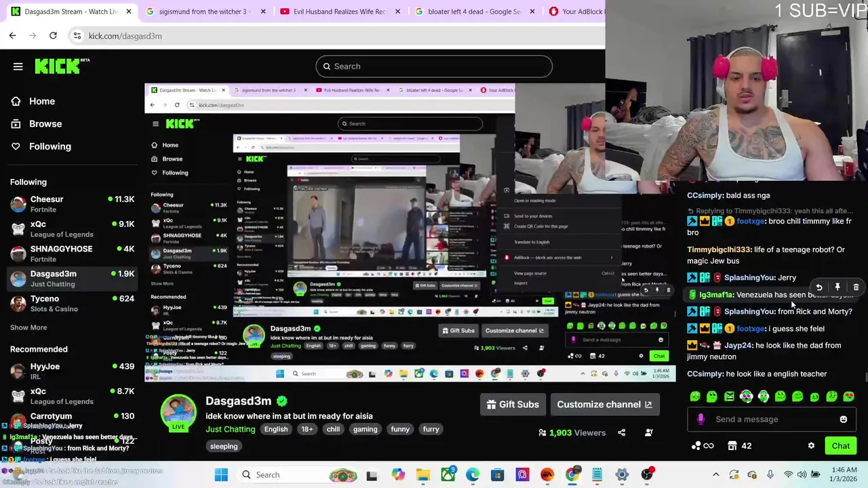Open the Carrotyum recommended channel
The image size is (868, 488).
(72, 416)
